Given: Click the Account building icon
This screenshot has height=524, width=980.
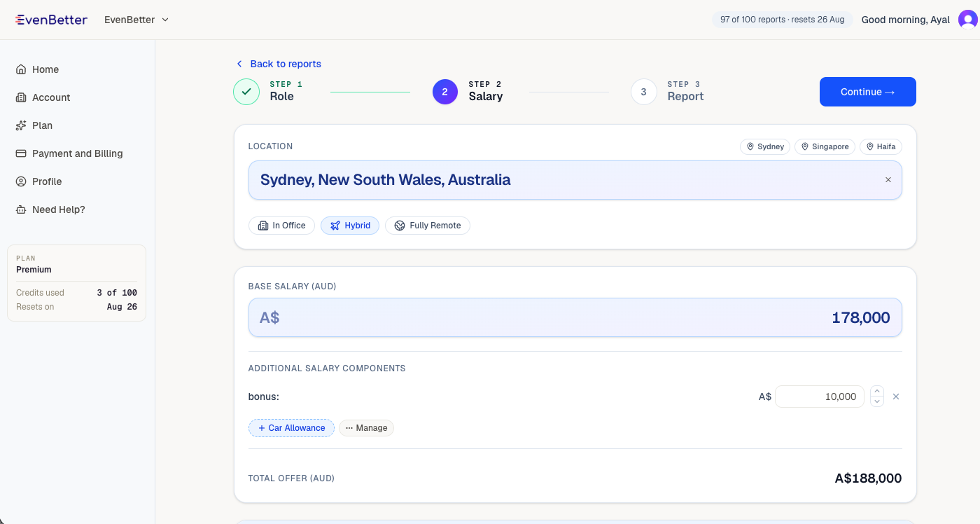Looking at the screenshot, I should tap(21, 97).
